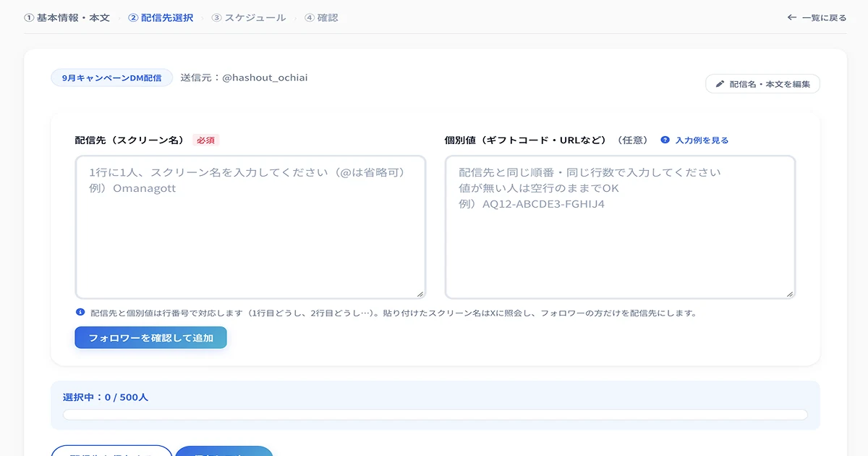Click the 選択中 progress bar

point(435,415)
